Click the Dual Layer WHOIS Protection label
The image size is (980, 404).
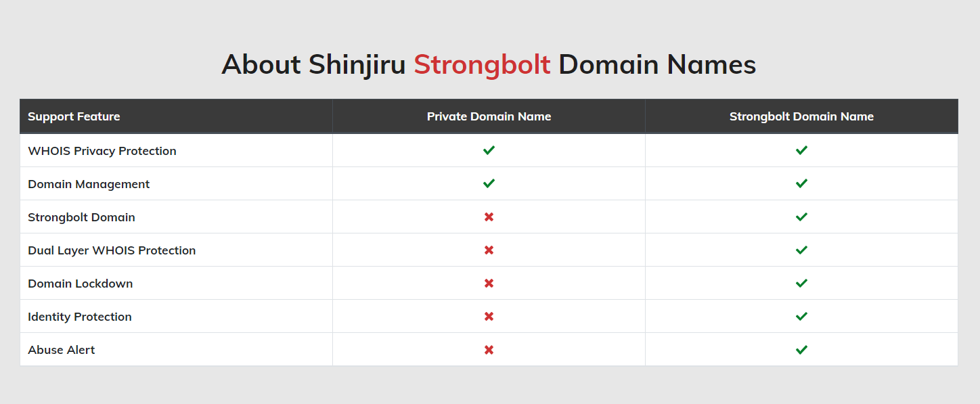(112, 250)
